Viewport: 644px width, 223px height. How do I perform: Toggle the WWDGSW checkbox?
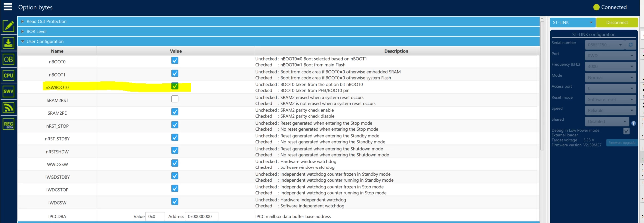pos(175,163)
